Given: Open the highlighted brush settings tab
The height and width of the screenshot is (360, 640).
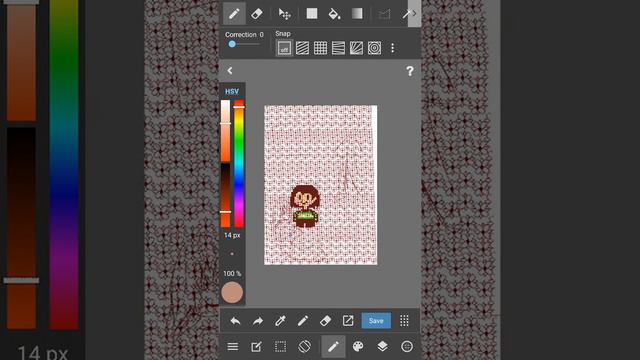Looking at the screenshot, I should pyautogui.click(x=333, y=347).
